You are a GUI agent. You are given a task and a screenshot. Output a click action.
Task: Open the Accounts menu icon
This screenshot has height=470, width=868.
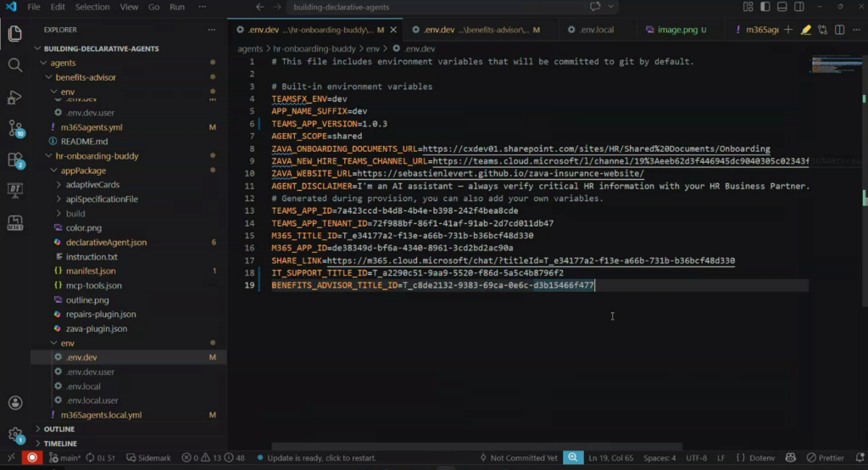[x=14, y=403]
